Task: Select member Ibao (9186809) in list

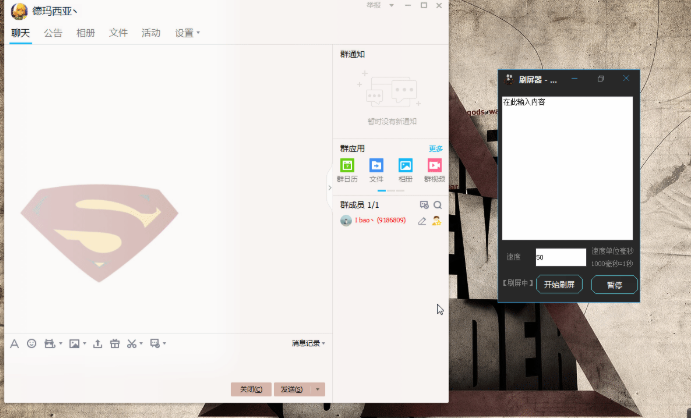Action: point(390,220)
